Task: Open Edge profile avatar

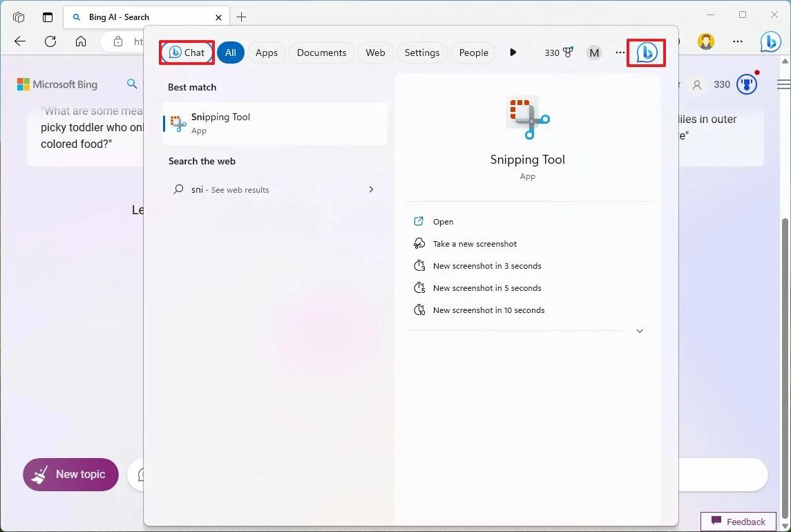Action: click(706, 41)
